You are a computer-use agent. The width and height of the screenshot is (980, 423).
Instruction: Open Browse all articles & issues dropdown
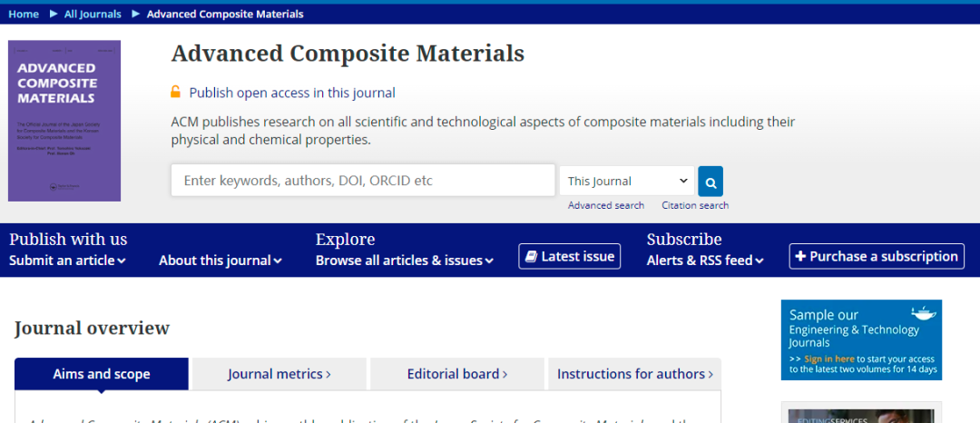point(405,261)
